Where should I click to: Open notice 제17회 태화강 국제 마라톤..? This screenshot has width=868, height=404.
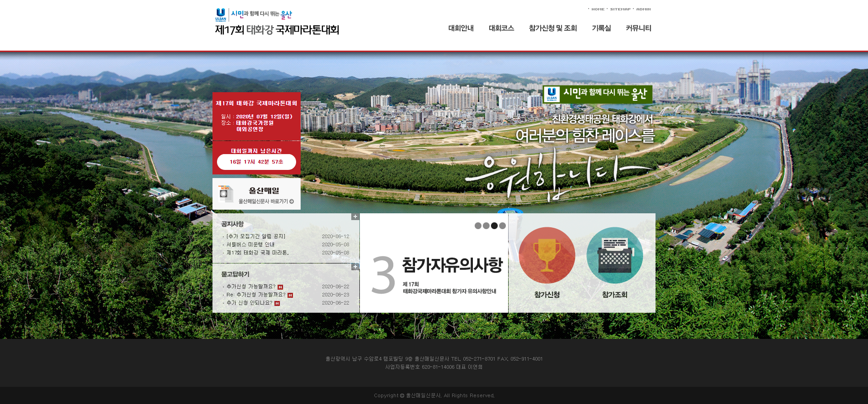click(258, 253)
